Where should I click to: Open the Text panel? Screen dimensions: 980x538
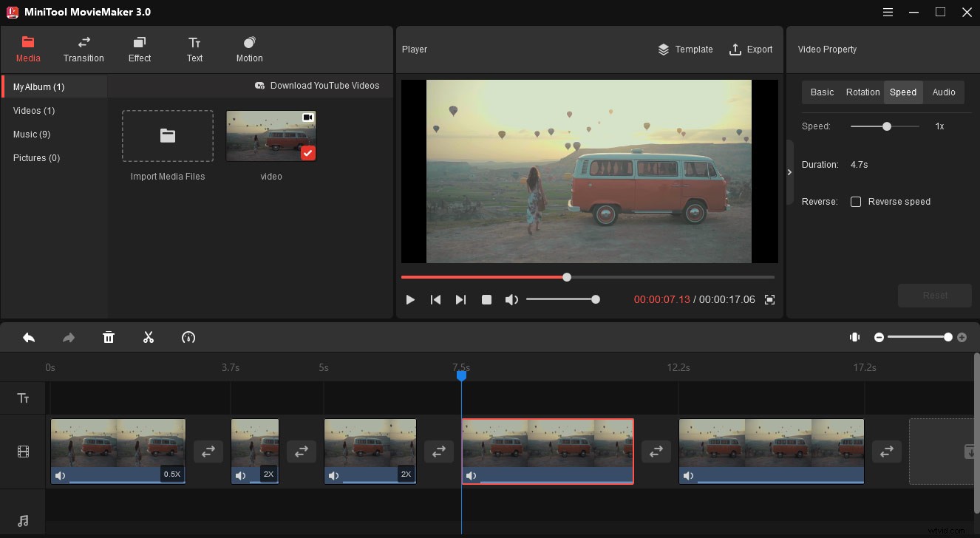tap(194, 49)
